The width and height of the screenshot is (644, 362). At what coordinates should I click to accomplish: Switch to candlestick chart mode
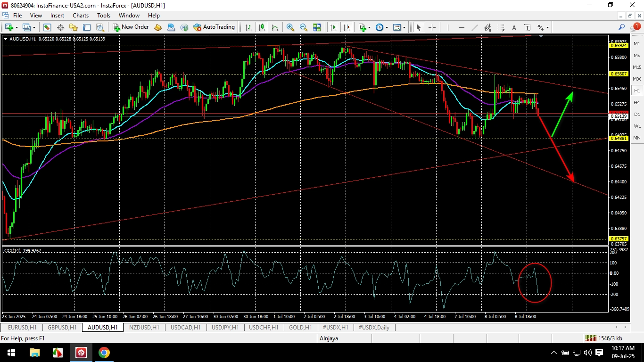pyautogui.click(x=262, y=27)
